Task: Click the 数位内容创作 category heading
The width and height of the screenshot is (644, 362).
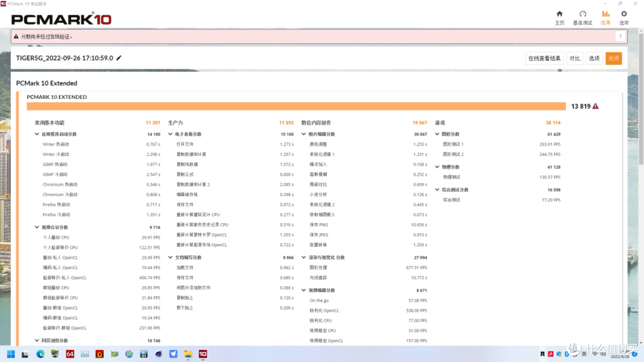Action: click(x=316, y=123)
